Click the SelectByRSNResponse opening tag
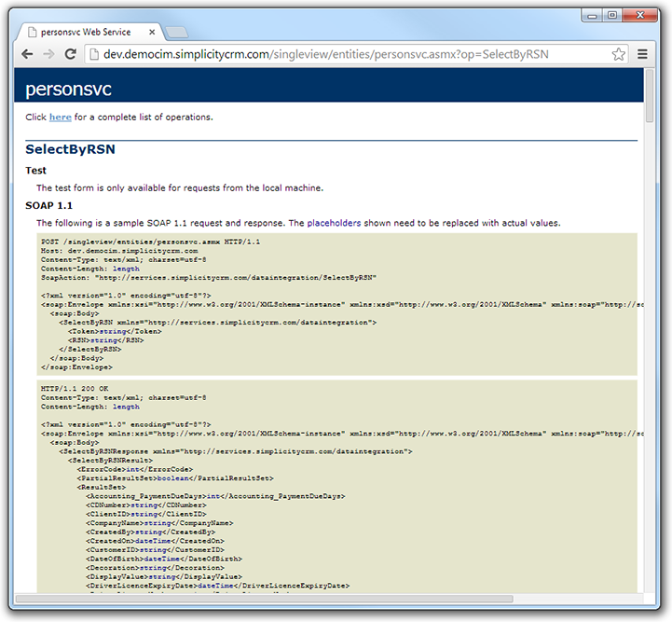Viewport: 672px width, 622px height. 236,451
